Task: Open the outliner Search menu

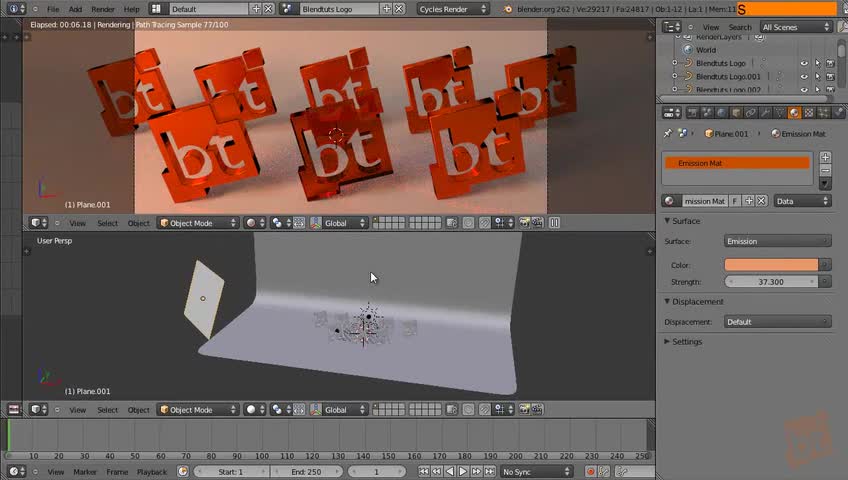Action: 740,27
